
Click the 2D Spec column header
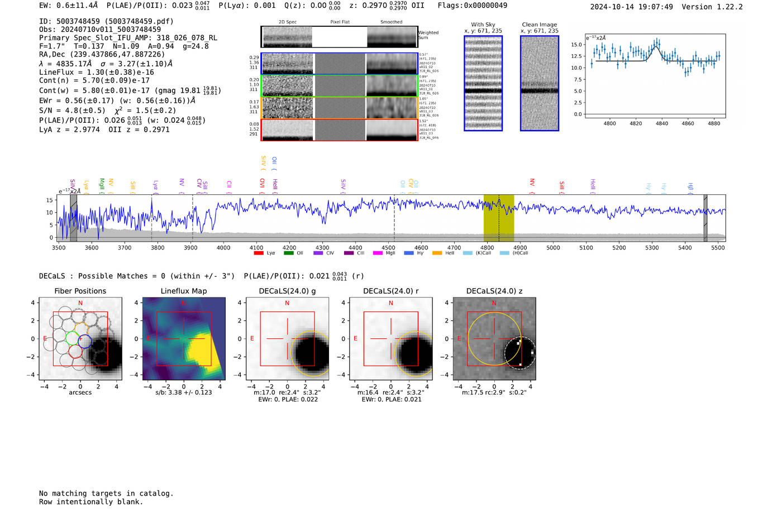(288, 22)
